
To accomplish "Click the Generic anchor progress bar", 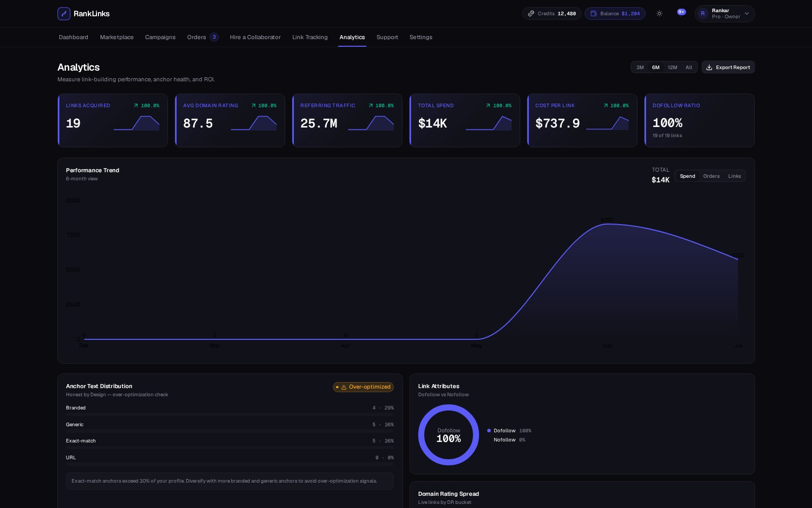I will [x=230, y=431].
